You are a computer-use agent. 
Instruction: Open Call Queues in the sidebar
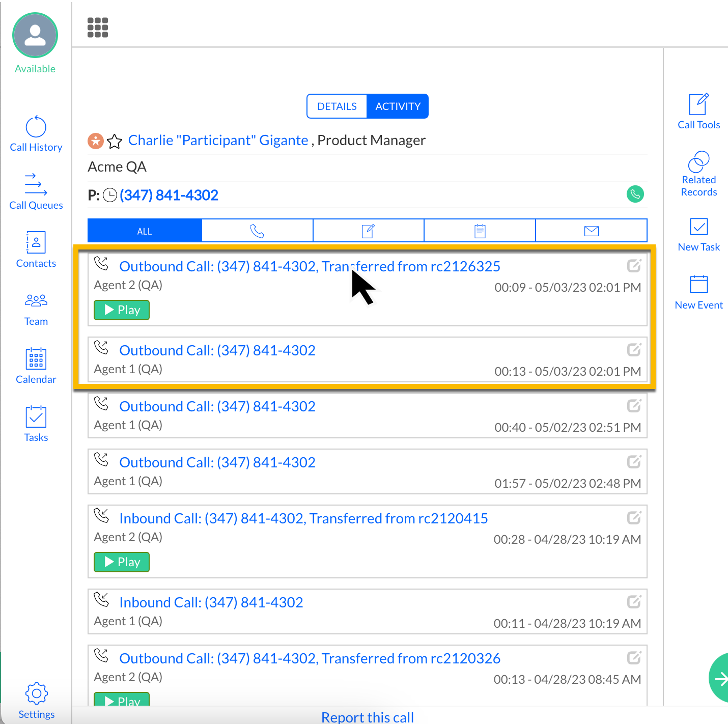pyautogui.click(x=36, y=191)
